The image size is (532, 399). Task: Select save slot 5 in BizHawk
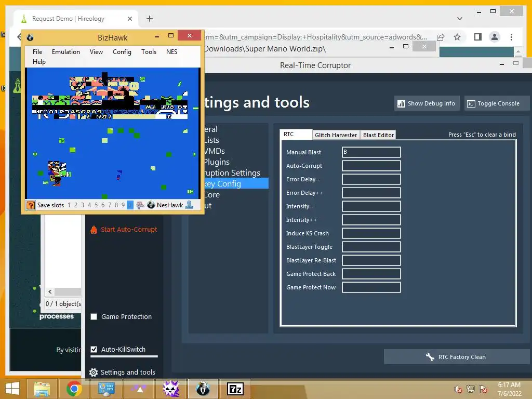coord(96,205)
